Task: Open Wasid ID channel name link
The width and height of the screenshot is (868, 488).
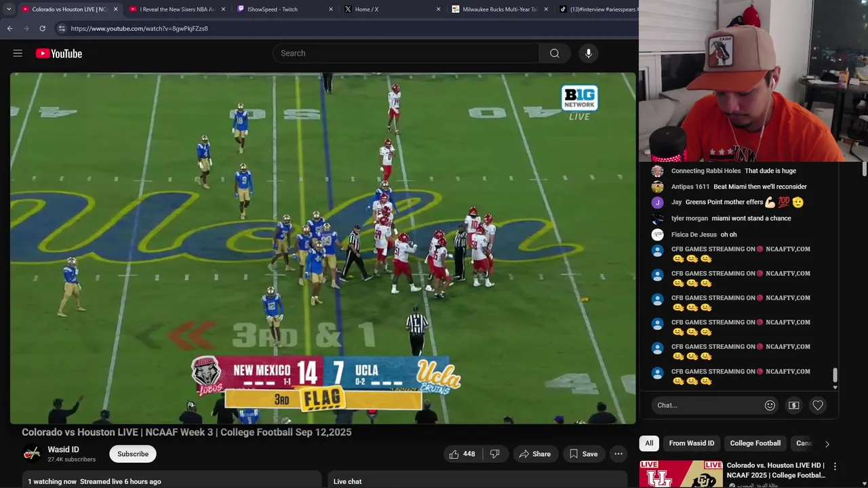Action: tap(63, 449)
